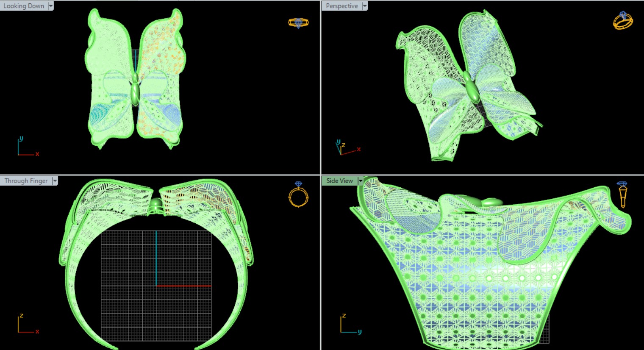
Task: Click the red X axis line on the grid
Action: (183, 286)
